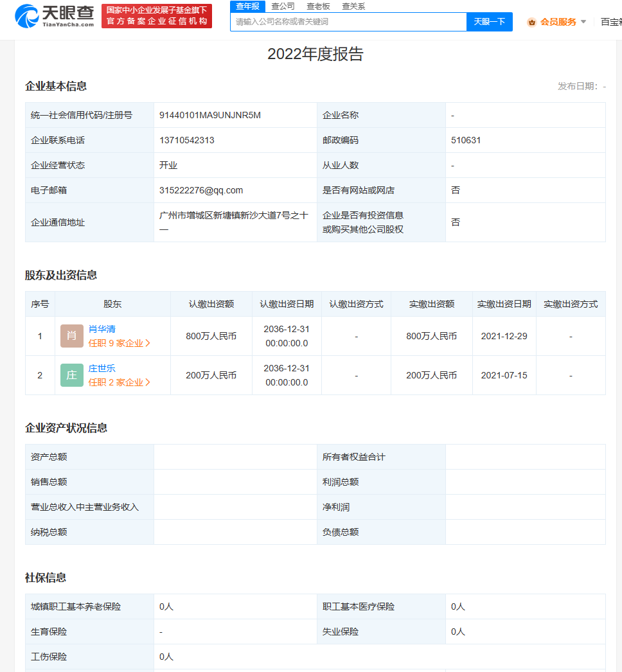This screenshot has height=672, width=622.
Task: Open 庄世乐 shareholder profile link
Action: pyautogui.click(x=102, y=368)
